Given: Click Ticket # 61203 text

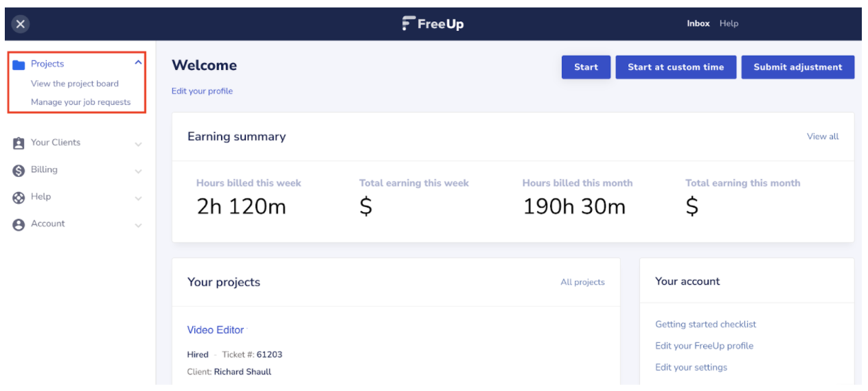Looking at the screenshot, I should (x=252, y=355).
